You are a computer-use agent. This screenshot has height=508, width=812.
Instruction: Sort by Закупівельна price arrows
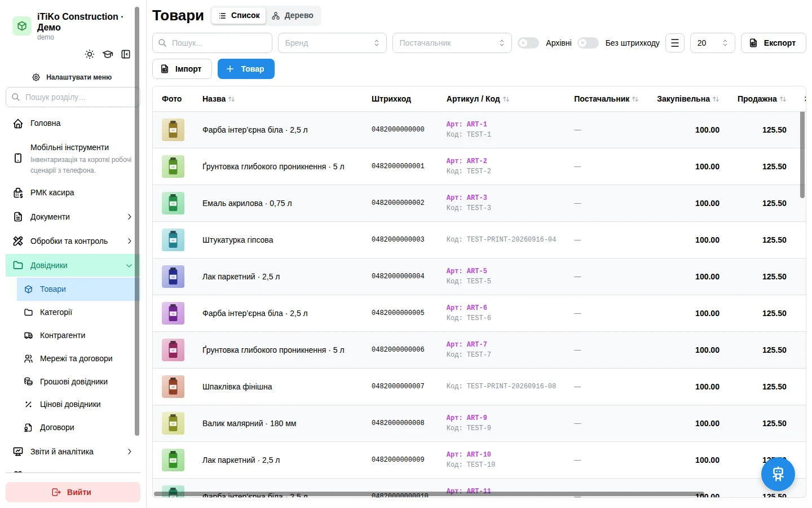click(716, 99)
